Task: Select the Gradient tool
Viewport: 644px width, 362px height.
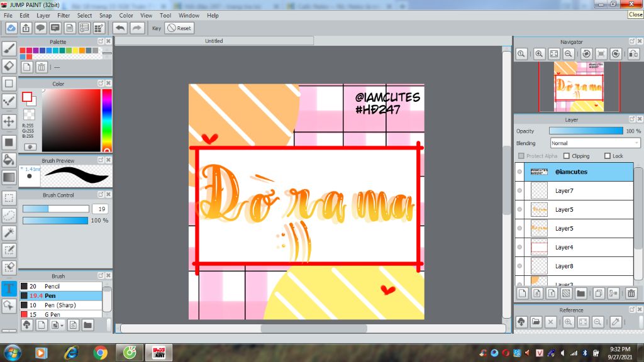Action: click(x=9, y=177)
